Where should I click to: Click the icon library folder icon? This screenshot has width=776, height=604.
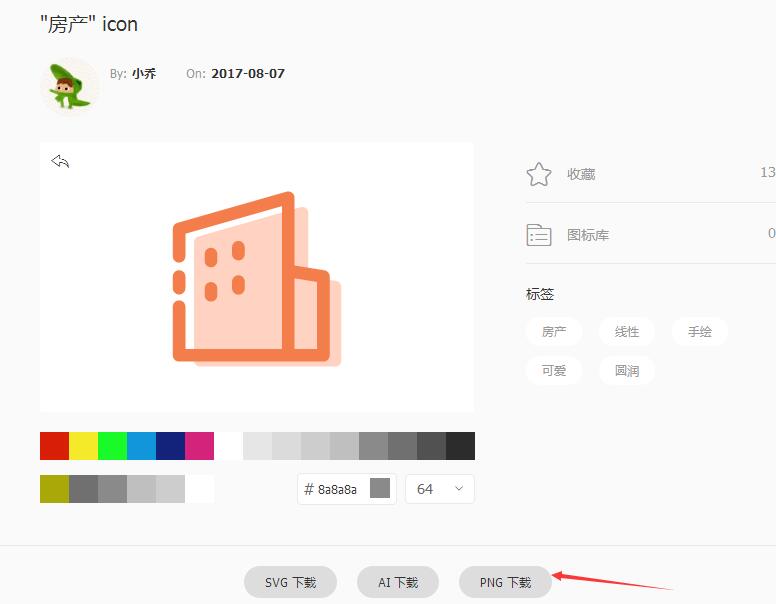pos(539,235)
